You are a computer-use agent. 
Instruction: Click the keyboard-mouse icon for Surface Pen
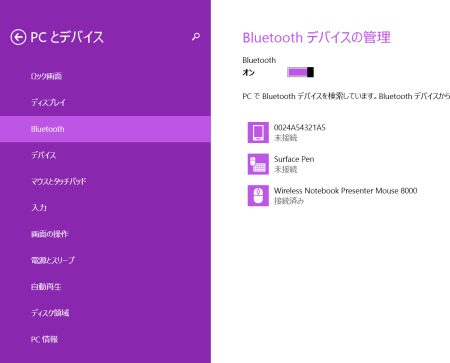[258, 164]
